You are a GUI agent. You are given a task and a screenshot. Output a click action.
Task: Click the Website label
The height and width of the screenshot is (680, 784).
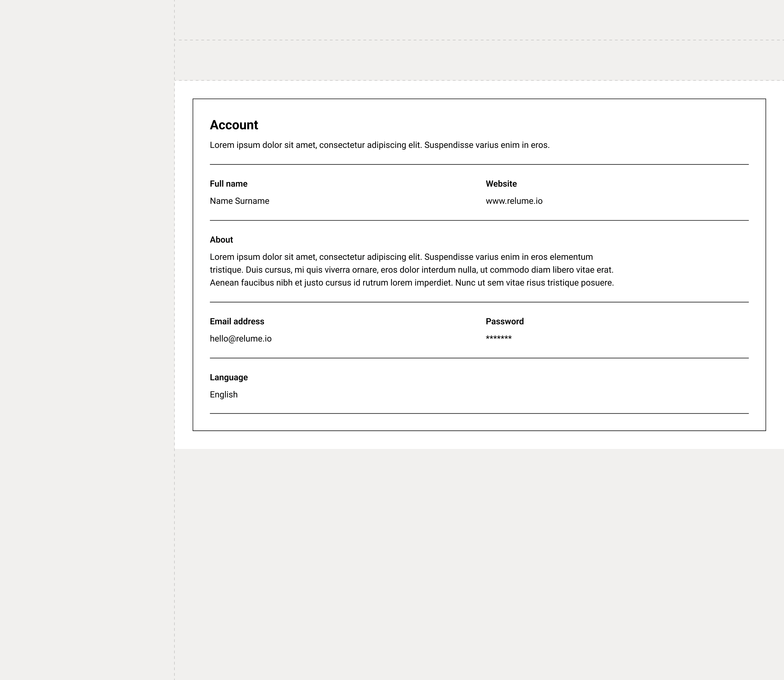[x=501, y=184]
